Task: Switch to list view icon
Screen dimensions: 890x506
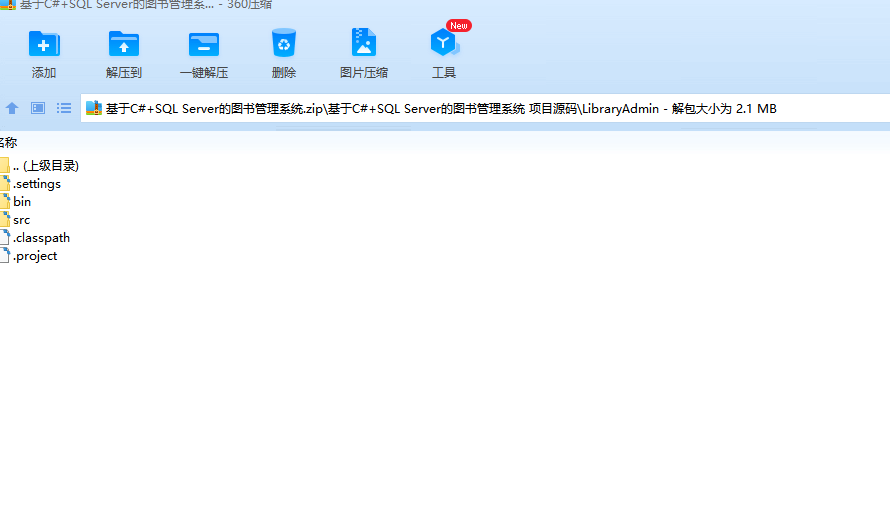Action: point(64,108)
